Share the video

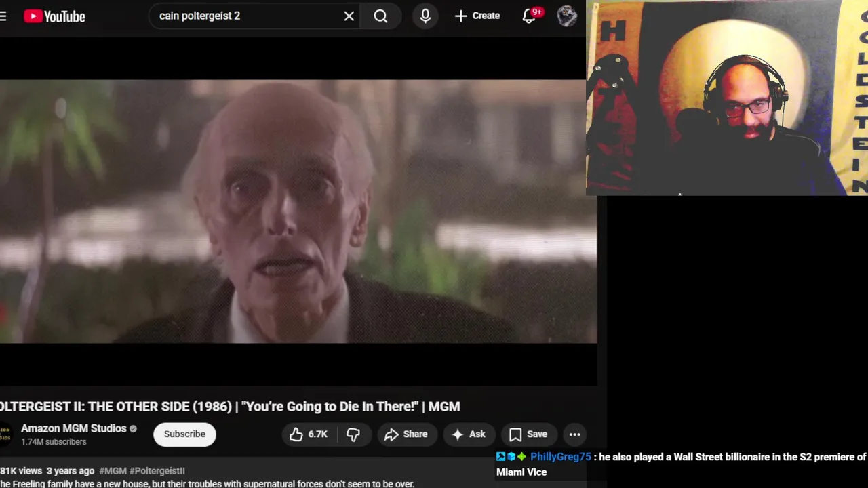coord(406,434)
